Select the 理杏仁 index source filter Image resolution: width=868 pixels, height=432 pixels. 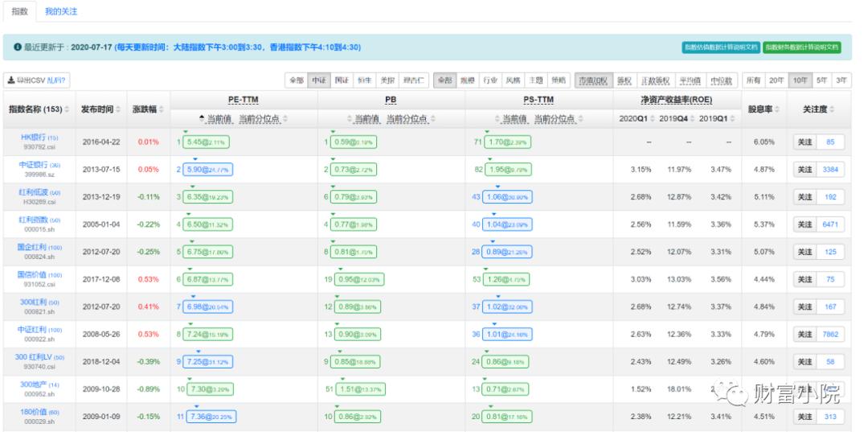[x=414, y=80]
